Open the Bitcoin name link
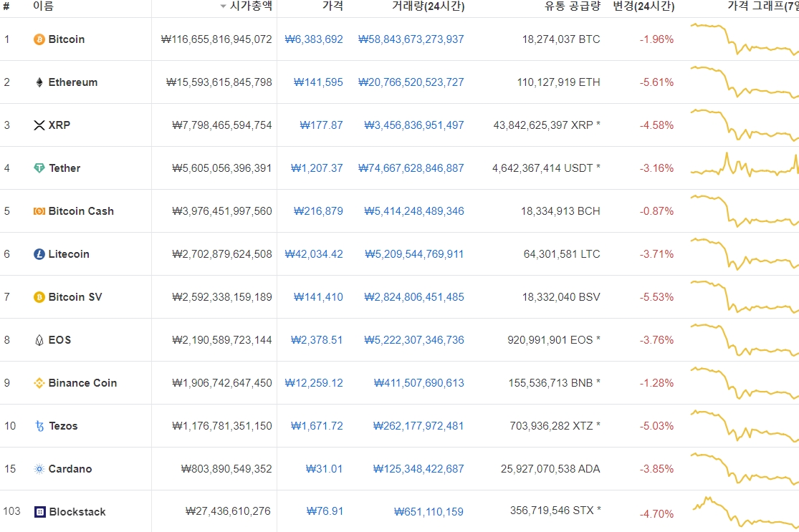 (x=66, y=39)
